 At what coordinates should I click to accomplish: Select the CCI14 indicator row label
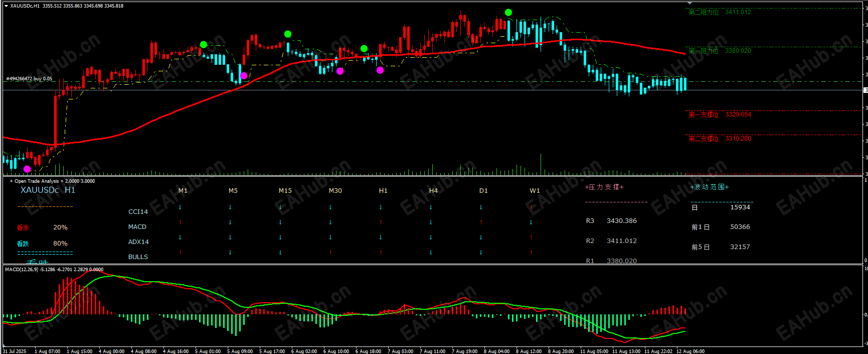138,212
